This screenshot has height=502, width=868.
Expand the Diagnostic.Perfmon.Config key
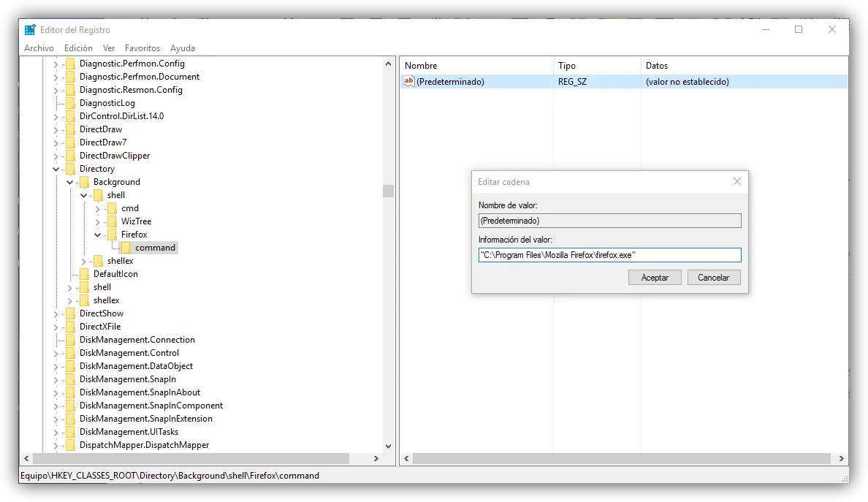56,64
